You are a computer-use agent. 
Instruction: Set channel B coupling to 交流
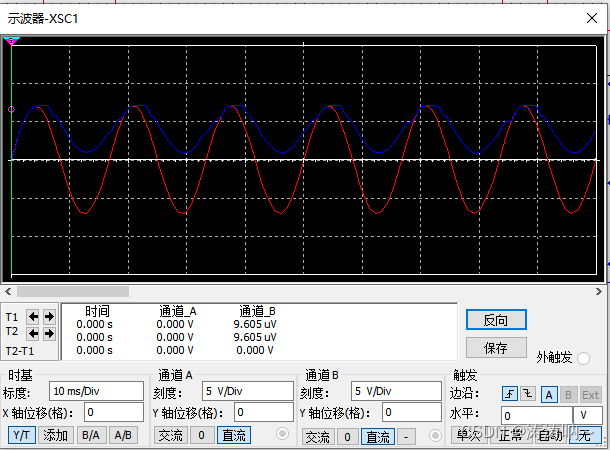pos(318,437)
